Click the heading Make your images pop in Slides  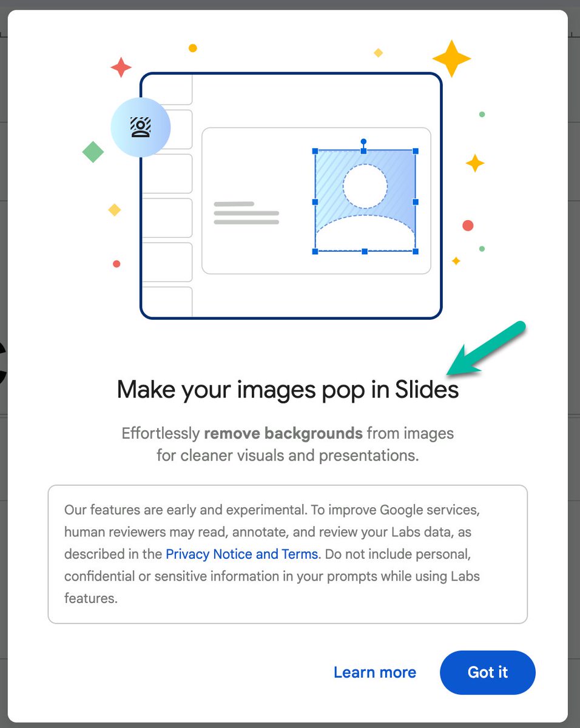tap(288, 389)
